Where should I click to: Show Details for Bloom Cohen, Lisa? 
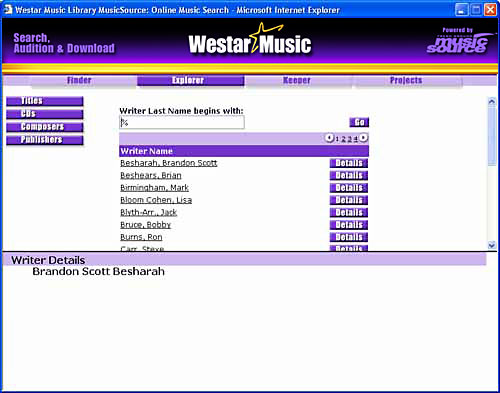[349, 200]
